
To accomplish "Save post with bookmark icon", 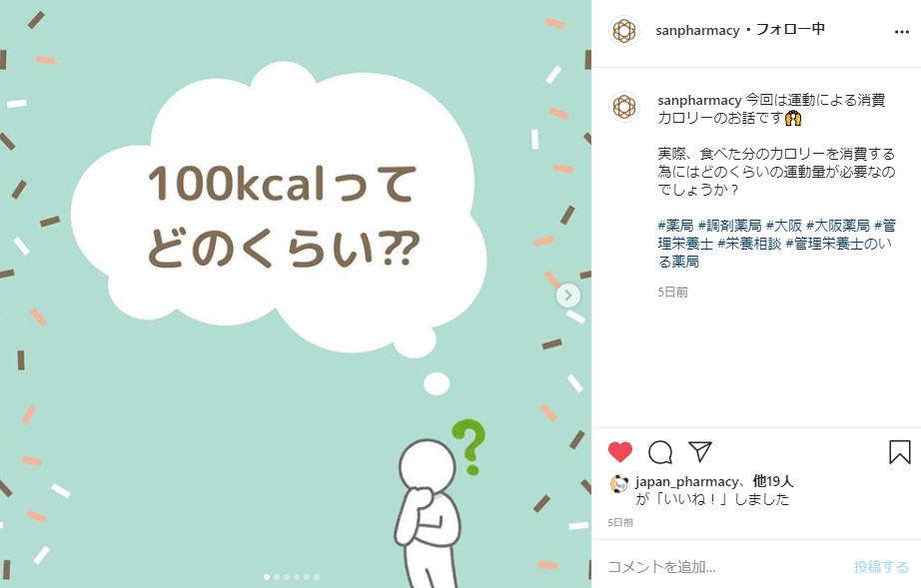I will (x=899, y=452).
